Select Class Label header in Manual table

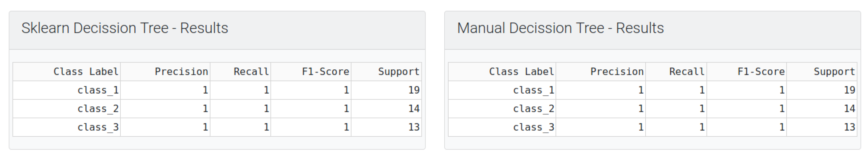click(x=521, y=72)
